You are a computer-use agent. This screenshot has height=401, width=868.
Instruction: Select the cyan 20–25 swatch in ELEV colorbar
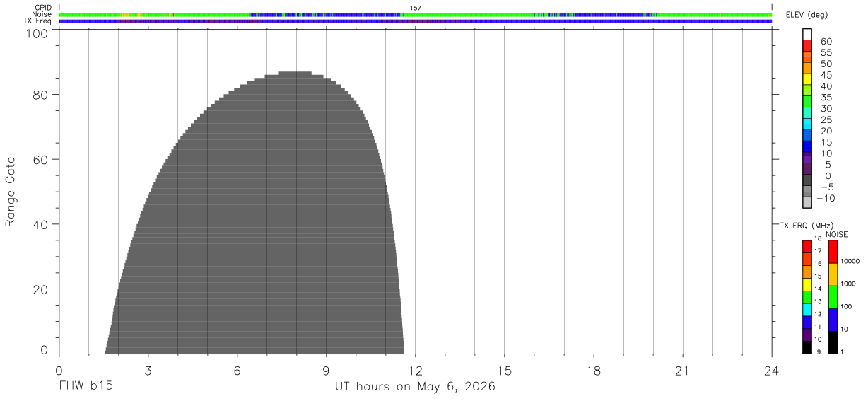[807, 124]
